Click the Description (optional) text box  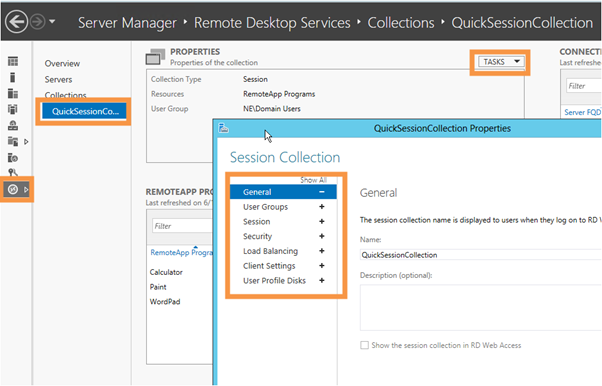click(481, 307)
